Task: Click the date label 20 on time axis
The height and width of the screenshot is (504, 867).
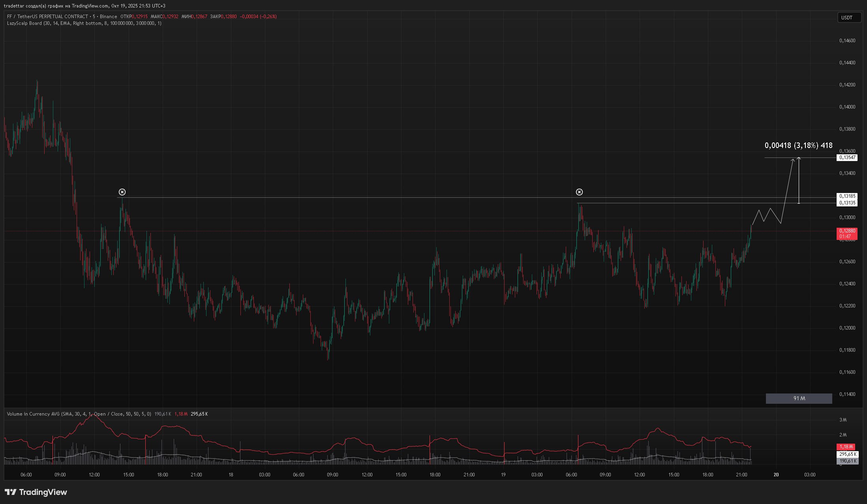Action: click(x=776, y=475)
